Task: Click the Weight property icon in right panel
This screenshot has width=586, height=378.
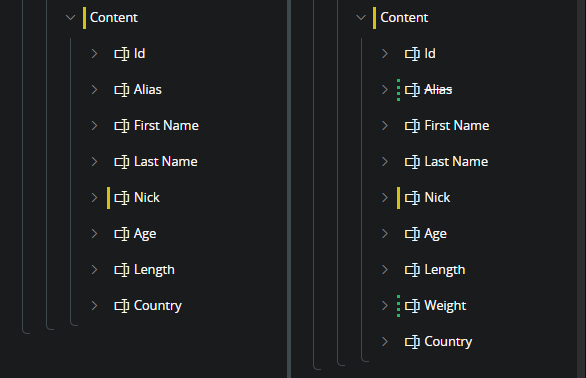Action: point(412,306)
